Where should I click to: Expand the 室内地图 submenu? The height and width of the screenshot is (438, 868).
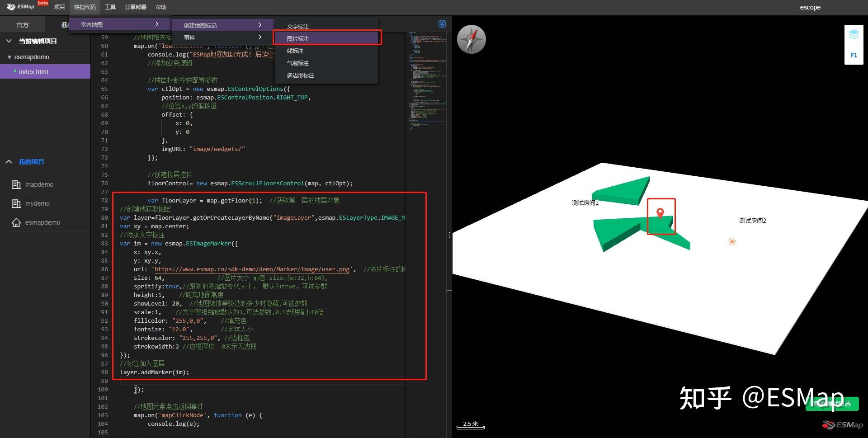(120, 24)
